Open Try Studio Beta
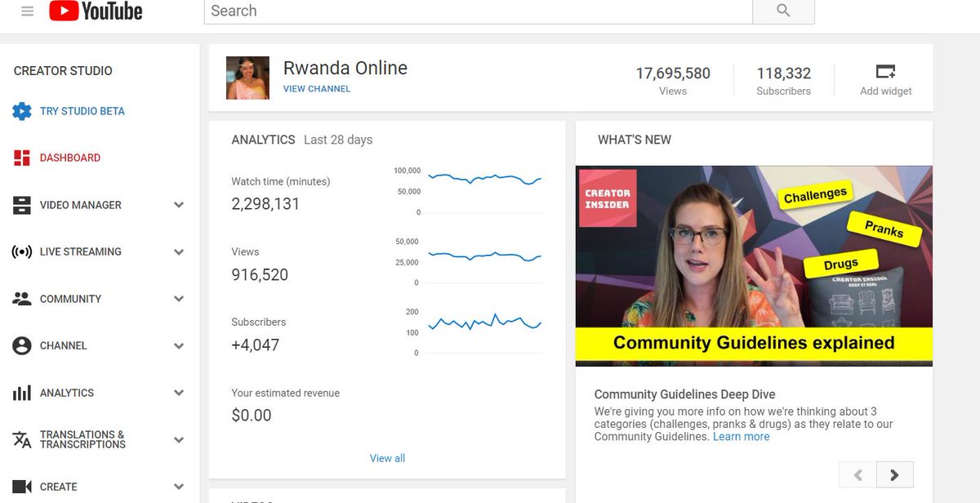This screenshot has width=980, height=503. click(82, 111)
